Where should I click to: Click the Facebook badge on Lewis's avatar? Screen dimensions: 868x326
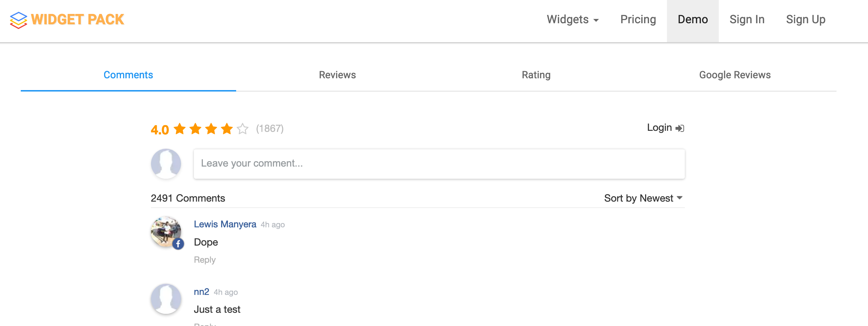tap(178, 244)
